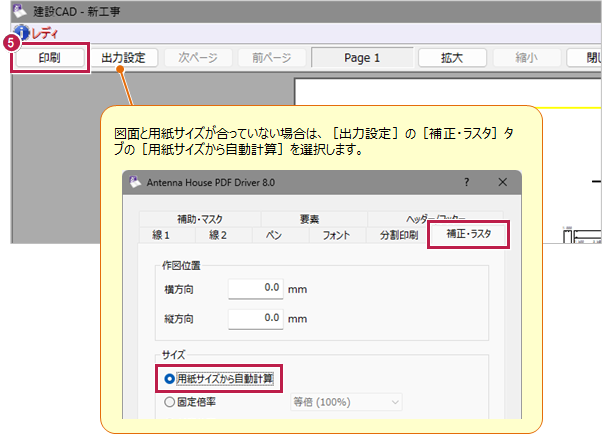Switch to the フォント tab

click(336, 235)
